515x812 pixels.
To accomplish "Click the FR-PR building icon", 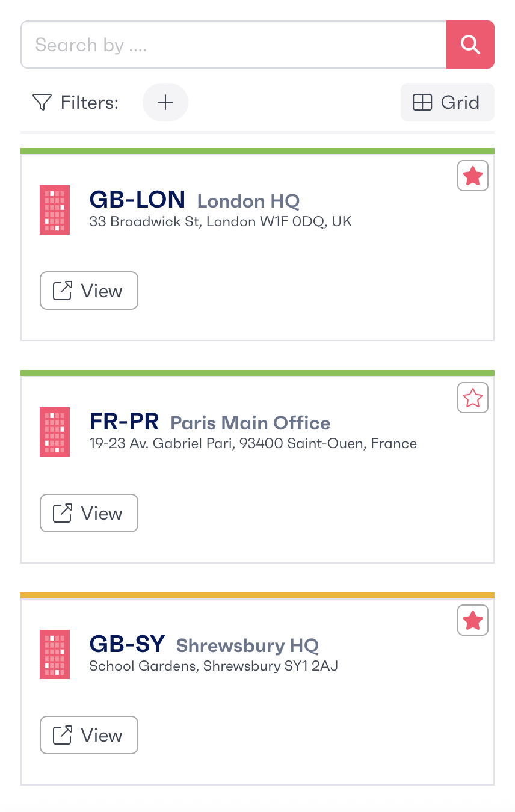I will (55, 431).
